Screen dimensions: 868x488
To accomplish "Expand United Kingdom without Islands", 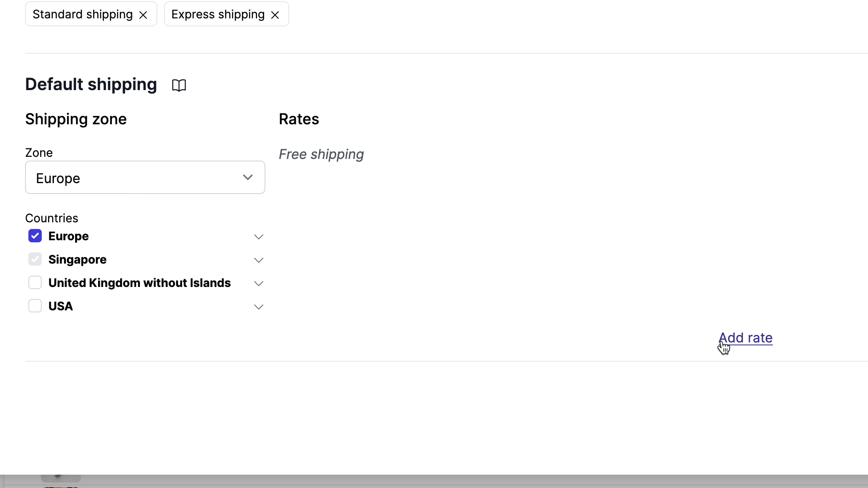I will (x=258, y=283).
